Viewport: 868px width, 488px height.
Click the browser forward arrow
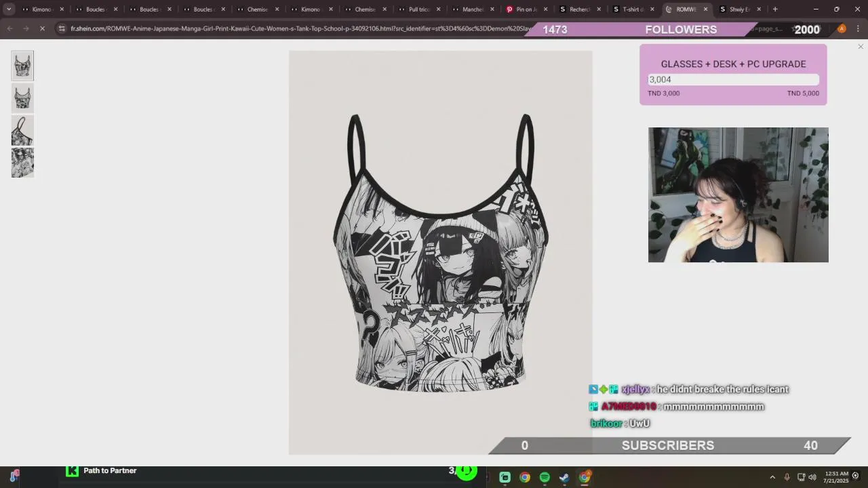pos(26,28)
